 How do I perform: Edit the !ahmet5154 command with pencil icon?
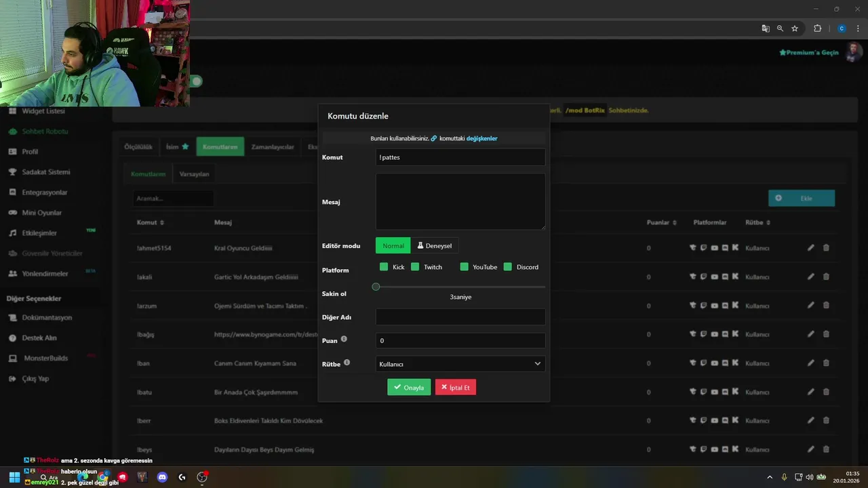click(811, 248)
